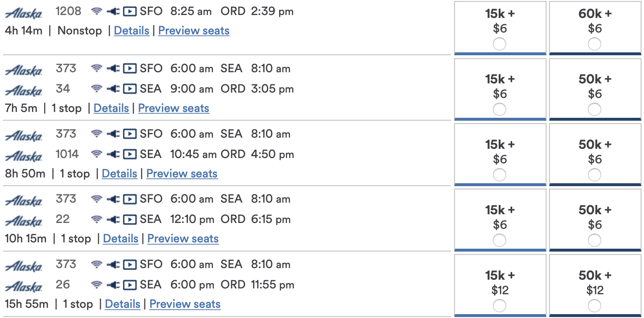Select the Alaska Airlines logo on flight 34
Image resolution: width=644 pixels, height=318 pixels.
coord(23,91)
